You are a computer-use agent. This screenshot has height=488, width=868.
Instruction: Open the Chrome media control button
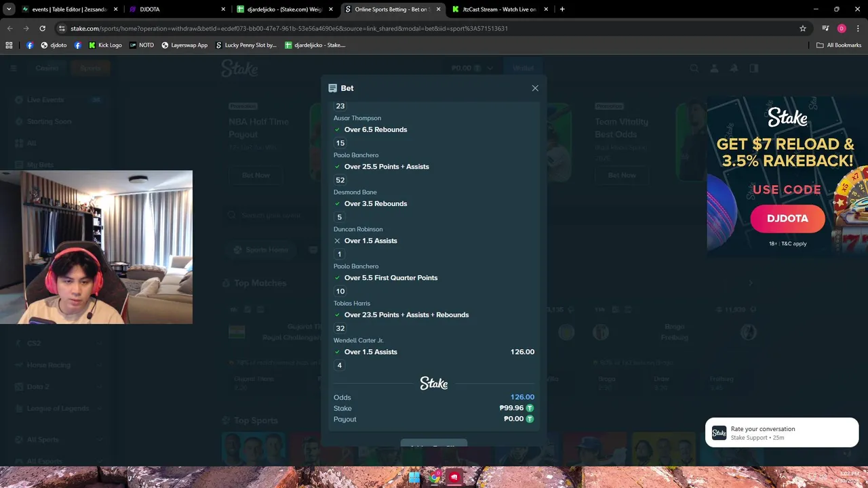pyautogui.click(x=825, y=28)
